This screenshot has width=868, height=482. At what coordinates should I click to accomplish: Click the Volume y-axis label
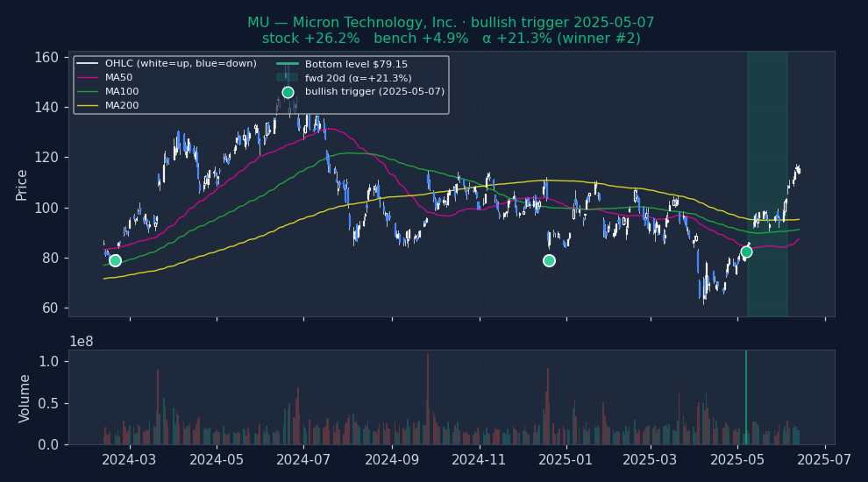[x=25, y=398]
